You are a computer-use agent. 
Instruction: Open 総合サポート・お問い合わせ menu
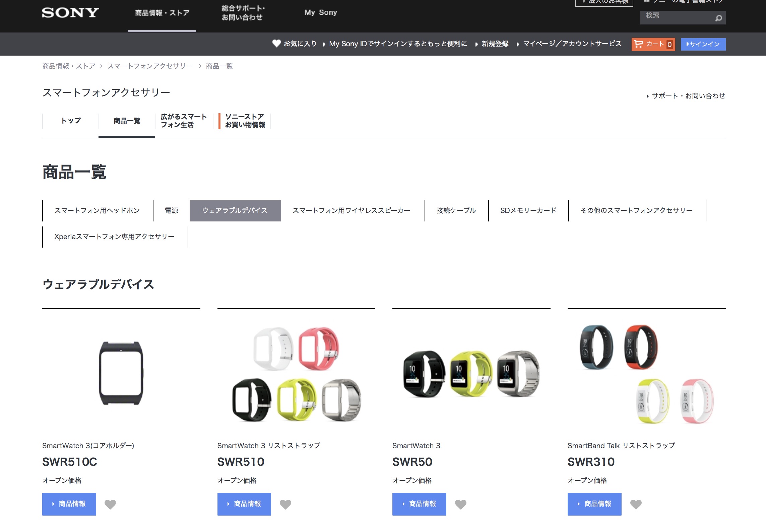coord(243,13)
